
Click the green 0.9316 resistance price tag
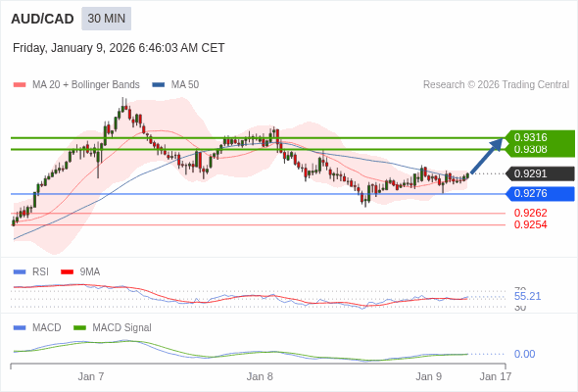[x=540, y=137]
